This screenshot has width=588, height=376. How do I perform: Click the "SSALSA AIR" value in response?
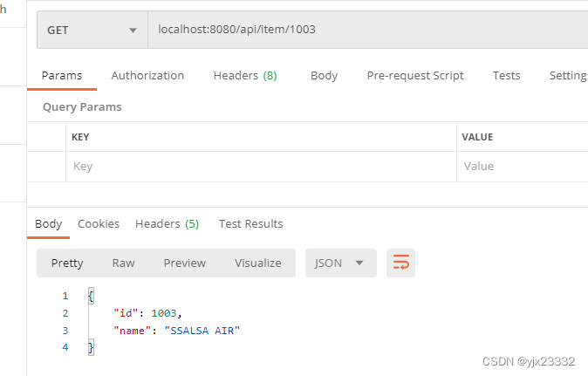click(x=202, y=331)
